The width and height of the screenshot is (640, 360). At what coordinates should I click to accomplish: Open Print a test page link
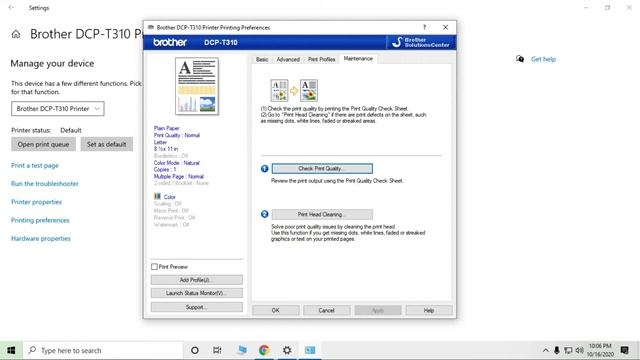pos(35,165)
